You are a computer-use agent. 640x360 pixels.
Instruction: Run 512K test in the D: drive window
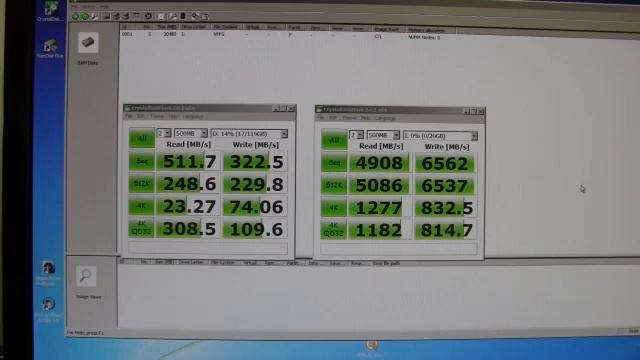pyautogui.click(x=141, y=184)
